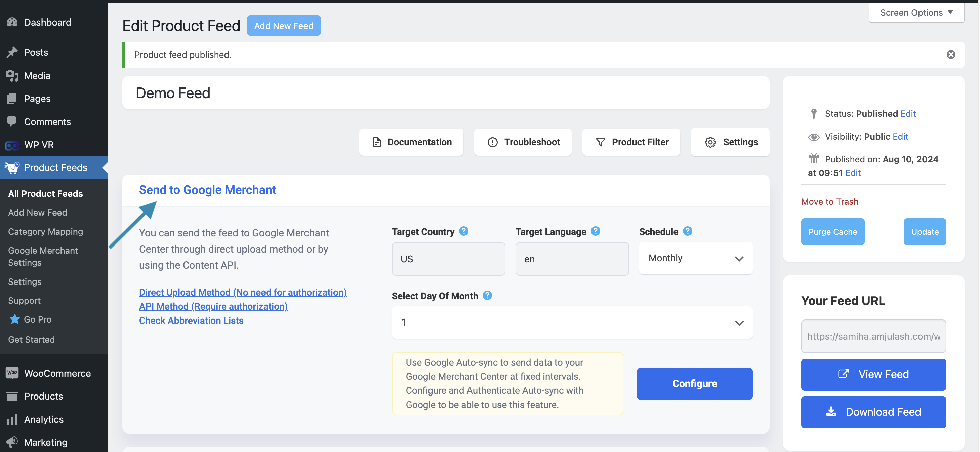The height and width of the screenshot is (452, 980).
Task: Click Move to Trash link
Action: click(x=830, y=201)
